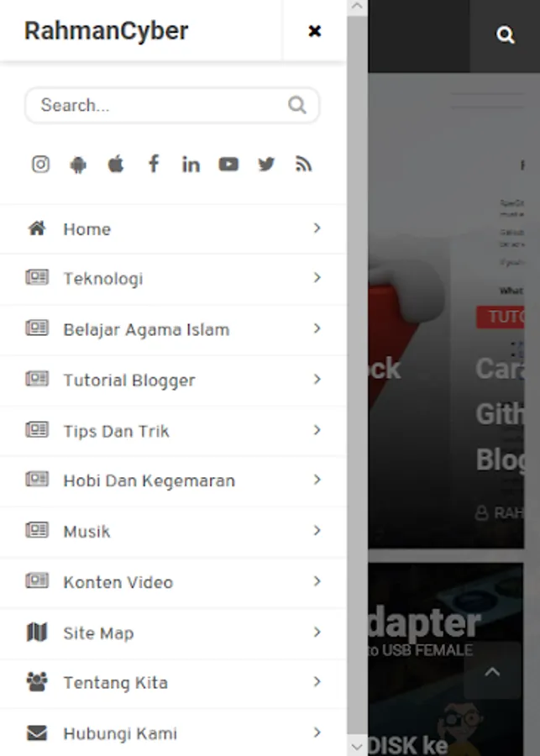Expand the Tentang Kita chevron

317,681
